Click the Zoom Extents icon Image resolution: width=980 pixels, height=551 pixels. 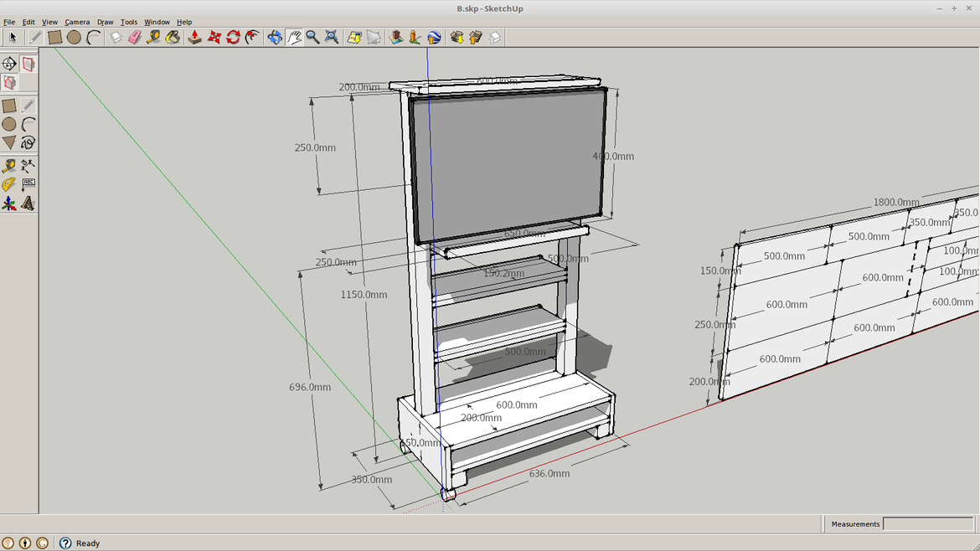[332, 37]
